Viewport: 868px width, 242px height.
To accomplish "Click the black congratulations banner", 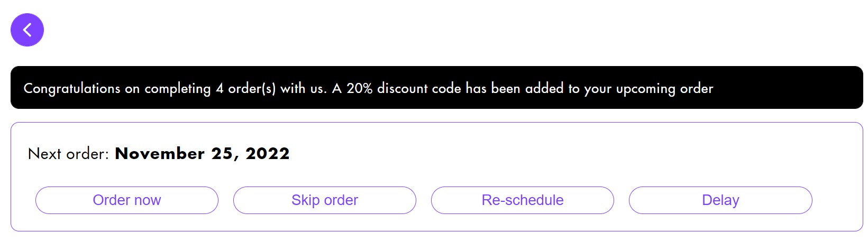I will (436, 88).
